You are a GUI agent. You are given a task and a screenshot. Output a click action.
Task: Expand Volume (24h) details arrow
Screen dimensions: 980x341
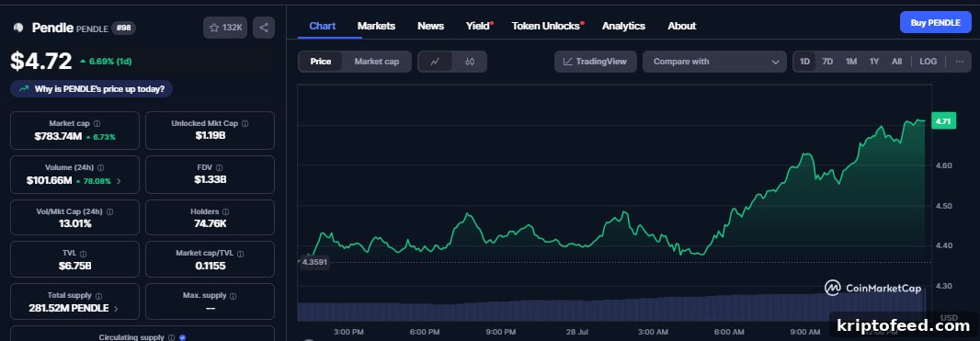click(x=120, y=181)
